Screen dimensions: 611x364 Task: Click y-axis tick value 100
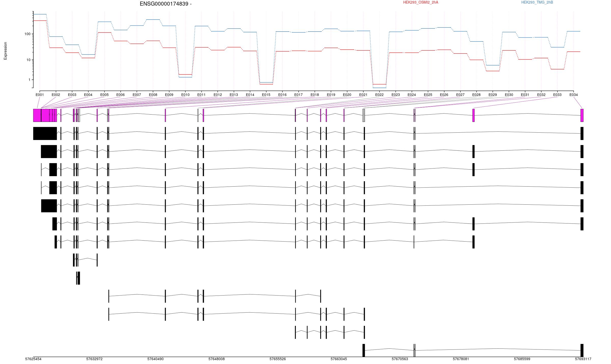click(x=27, y=34)
